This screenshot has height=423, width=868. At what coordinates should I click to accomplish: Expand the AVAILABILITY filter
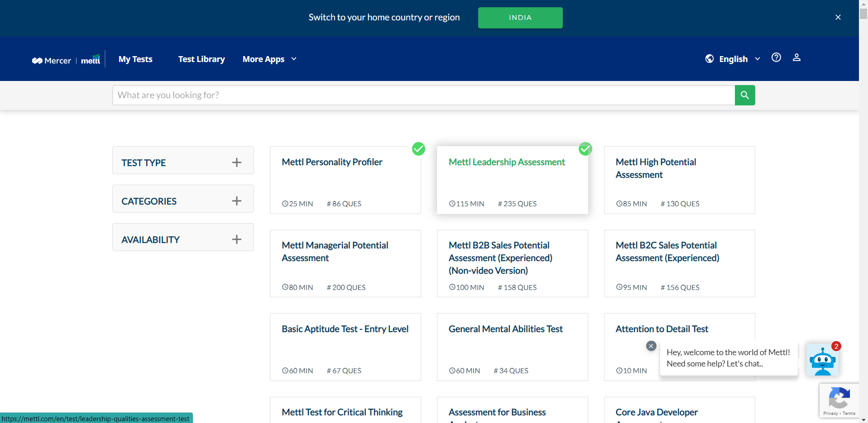point(183,237)
